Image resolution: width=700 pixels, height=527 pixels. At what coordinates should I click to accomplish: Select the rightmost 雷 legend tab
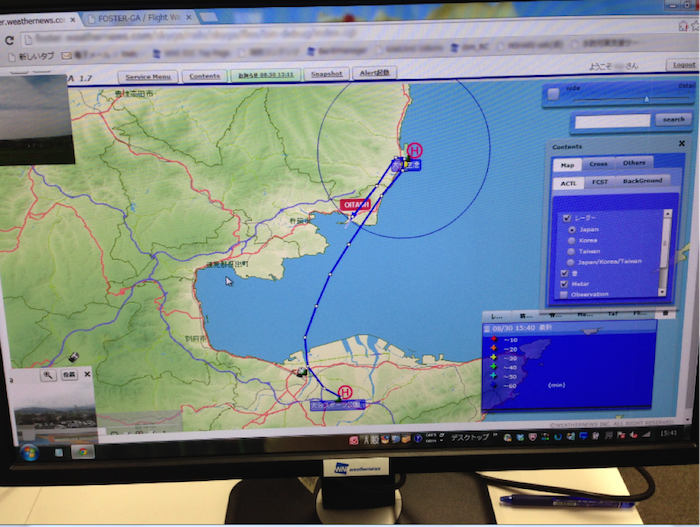[665, 313]
